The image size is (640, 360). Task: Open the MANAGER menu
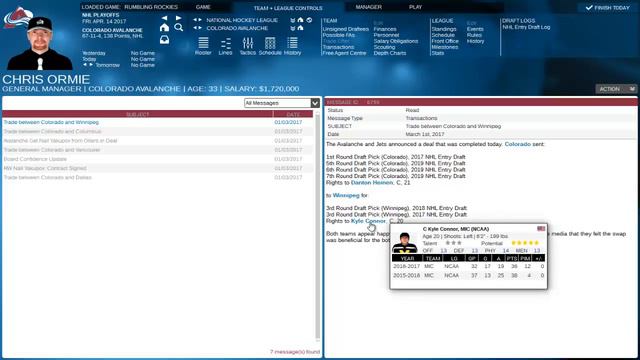[369, 7]
